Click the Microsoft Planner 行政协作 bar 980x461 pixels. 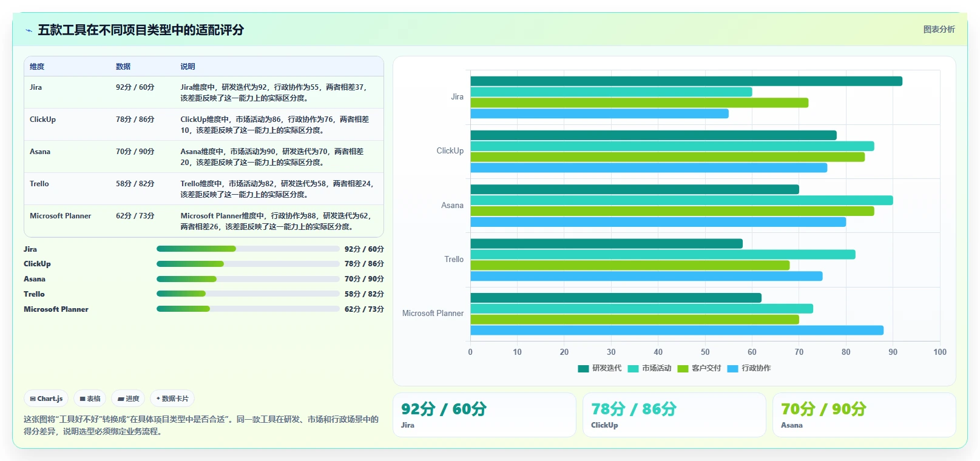tap(677, 331)
